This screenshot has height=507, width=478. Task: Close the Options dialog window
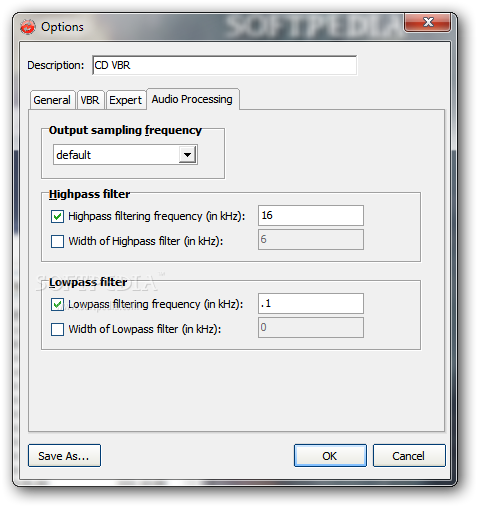428,22
